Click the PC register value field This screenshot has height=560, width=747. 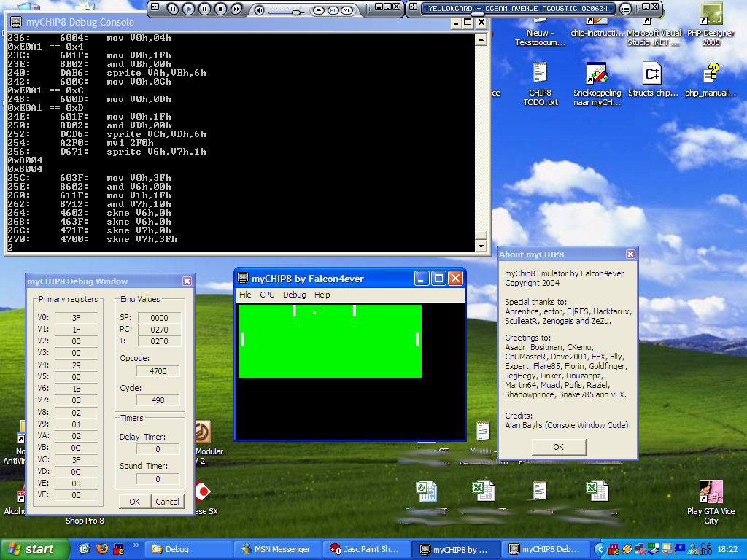point(158,330)
